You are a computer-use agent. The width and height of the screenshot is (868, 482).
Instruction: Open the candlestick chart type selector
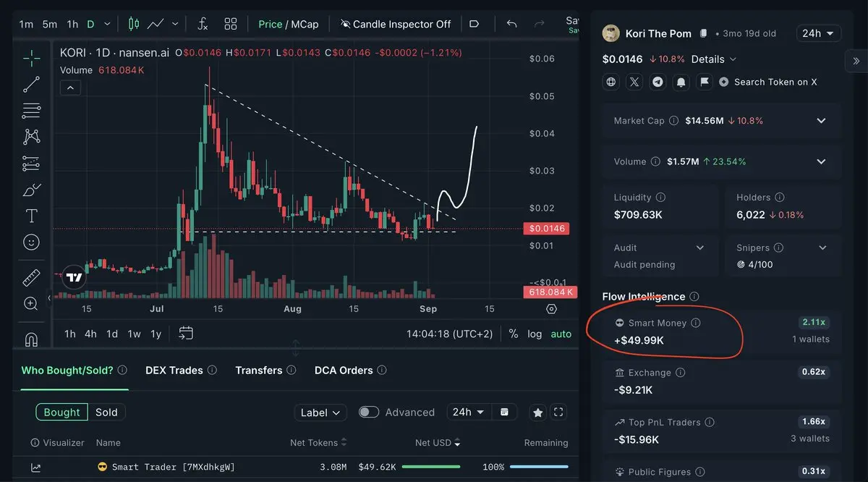[133, 24]
